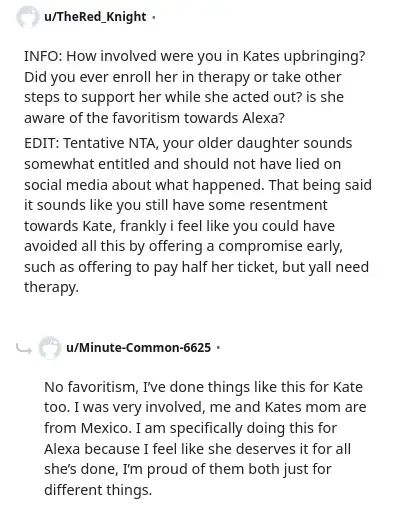Click the line beginning "Alexa because I feel"
The width and height of the screenshot is (400, 525).
pos(197,449)
